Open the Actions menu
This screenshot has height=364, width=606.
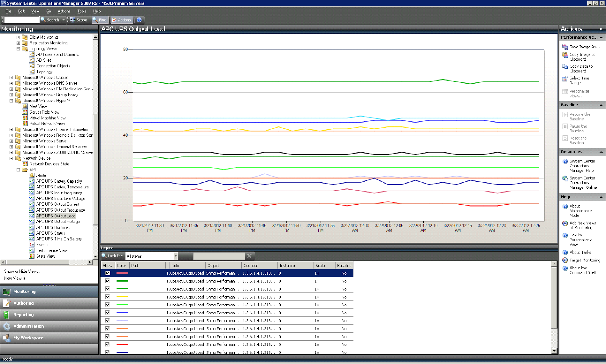point(64,11)
